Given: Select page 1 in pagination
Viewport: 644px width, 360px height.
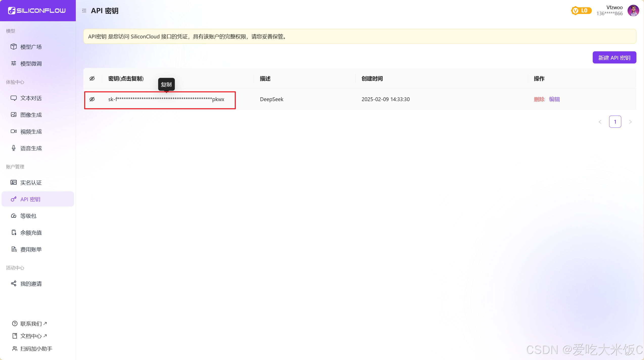Looking at the screenshot, I should [x=615, y=122].
